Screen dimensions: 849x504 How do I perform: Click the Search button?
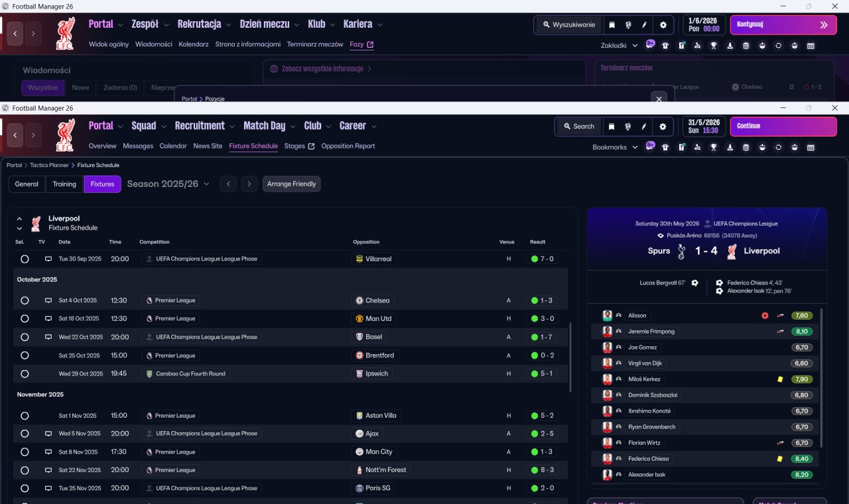click(x=578, y=126)
